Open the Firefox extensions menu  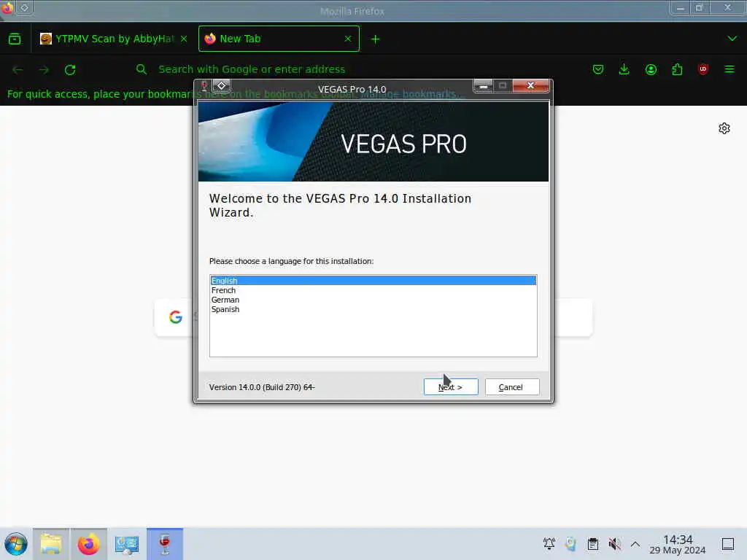(677, 69)
